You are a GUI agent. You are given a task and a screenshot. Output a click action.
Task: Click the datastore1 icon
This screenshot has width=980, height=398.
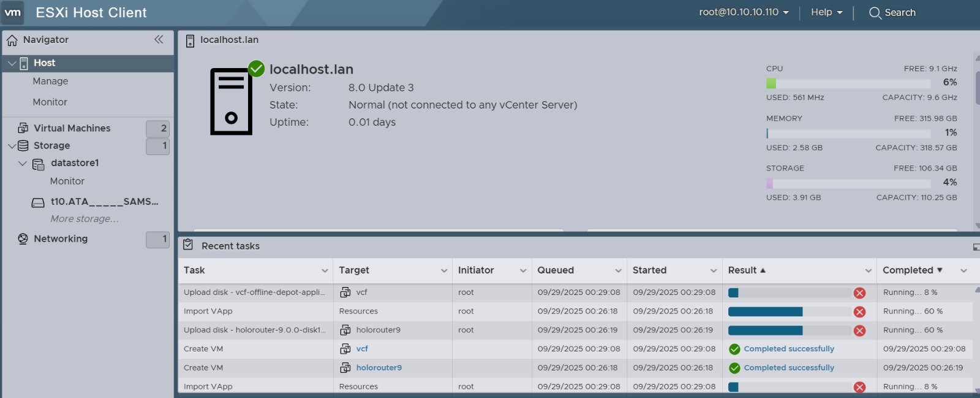coord(38,164)
